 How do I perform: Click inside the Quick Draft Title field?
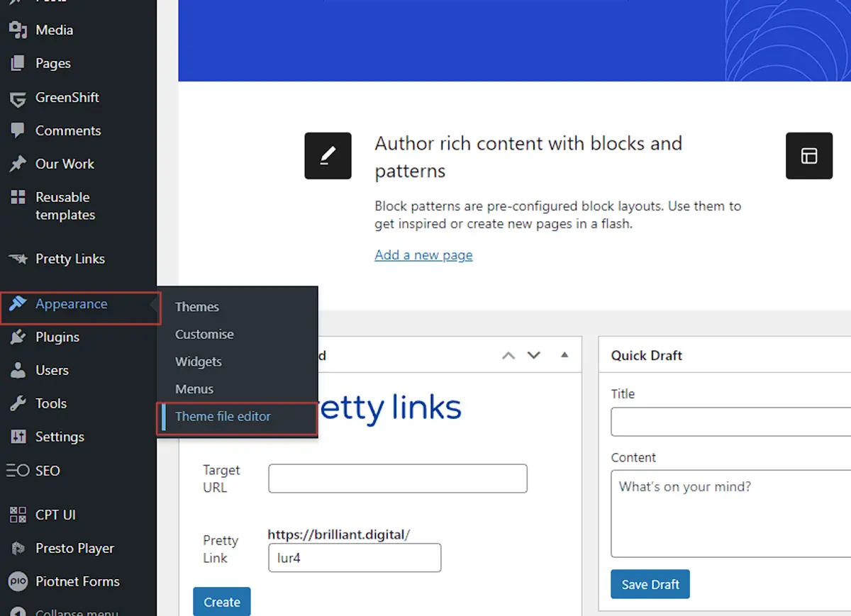[x=730, y=421]
